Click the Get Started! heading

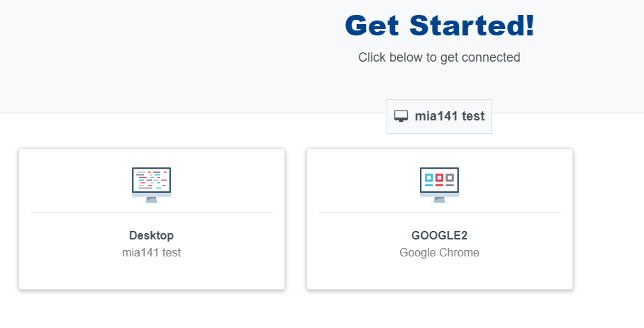tap(440, 26)
